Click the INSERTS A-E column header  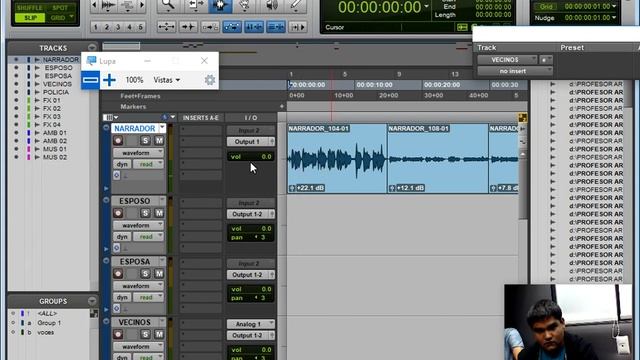click(200, 118)
